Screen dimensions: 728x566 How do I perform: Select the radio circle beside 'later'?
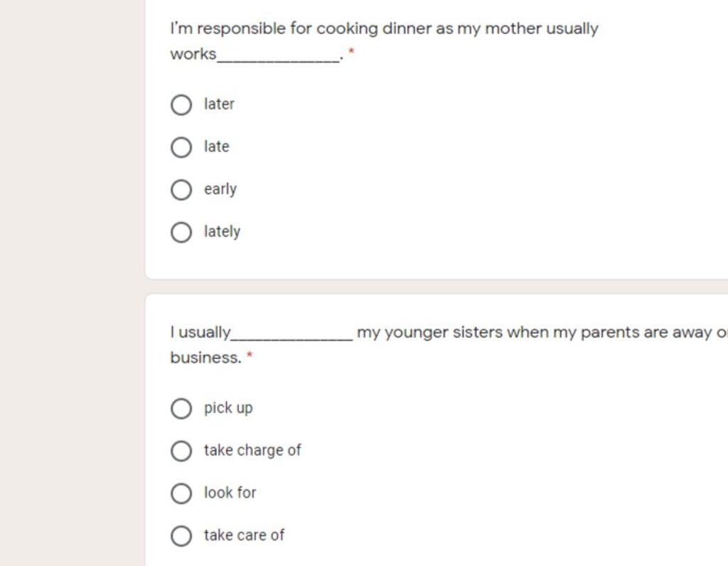[181, 105]
